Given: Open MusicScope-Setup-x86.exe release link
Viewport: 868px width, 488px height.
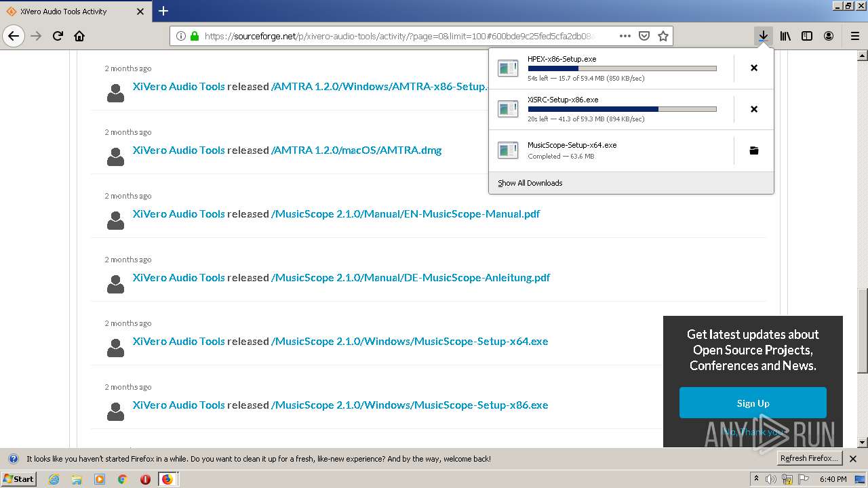Looking at the screenshot, I should coord(410,405).
